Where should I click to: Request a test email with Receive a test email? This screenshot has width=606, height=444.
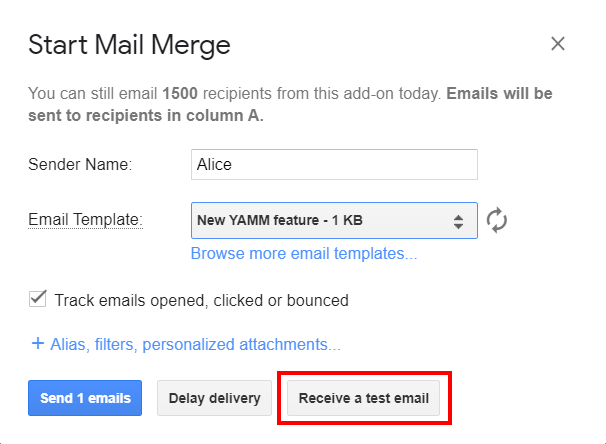point(364,398)
